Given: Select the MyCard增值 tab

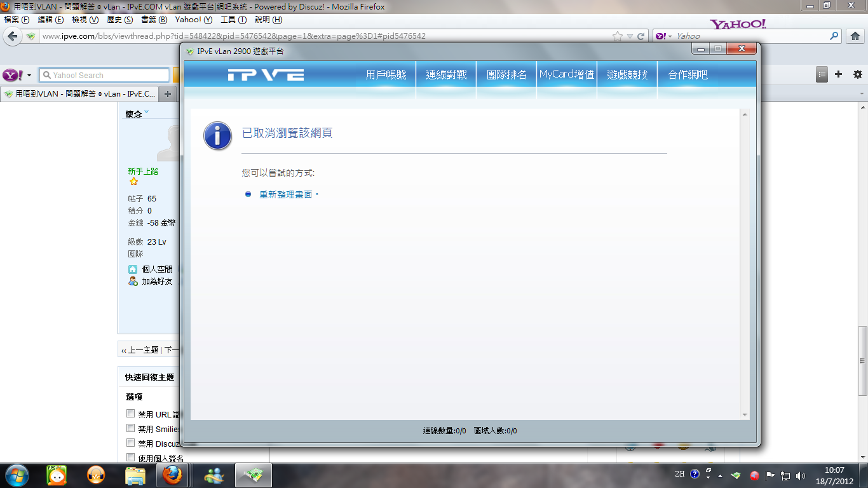Looking at the screenshot, I should click(x=567, y=75).
